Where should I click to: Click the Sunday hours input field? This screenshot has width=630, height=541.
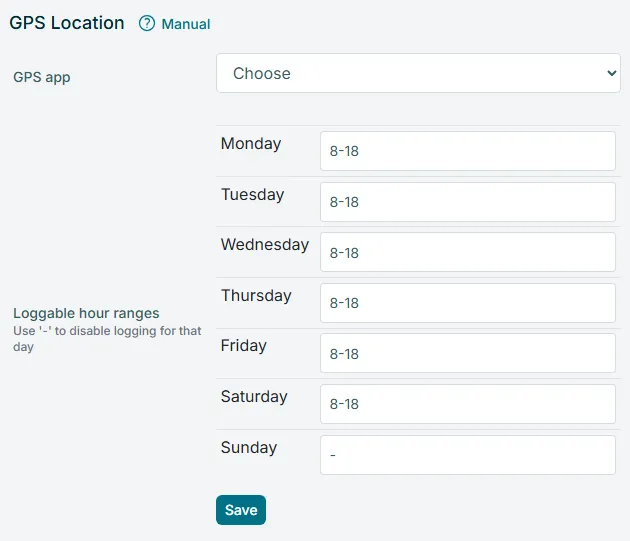click(468, 455)
